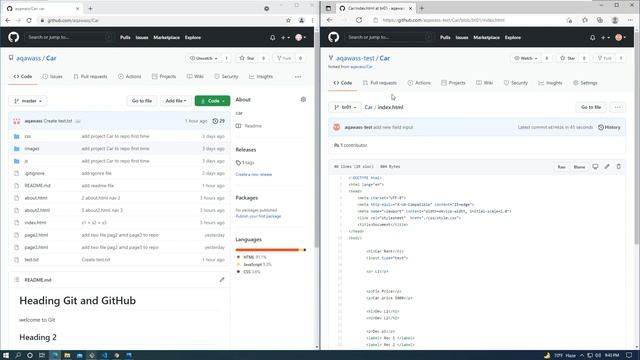Open Issues tab in left repo
This screenshot has height=360, width=640.
53,77
